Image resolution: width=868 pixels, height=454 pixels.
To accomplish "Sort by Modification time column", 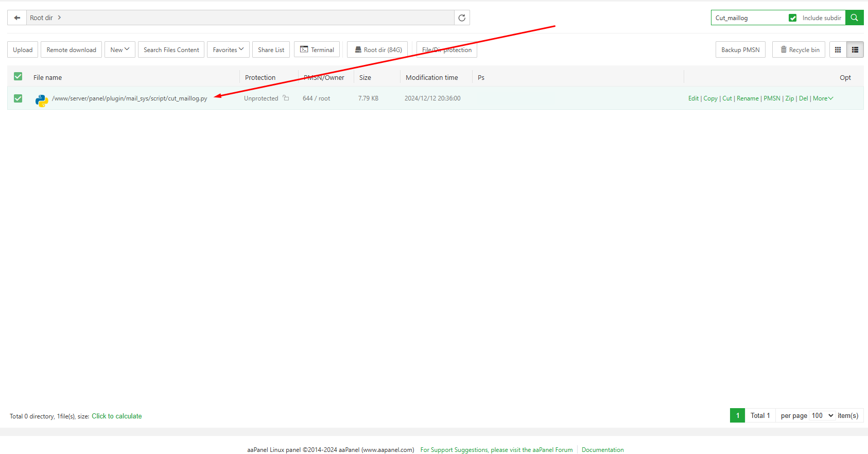I will tap(431, 77).
